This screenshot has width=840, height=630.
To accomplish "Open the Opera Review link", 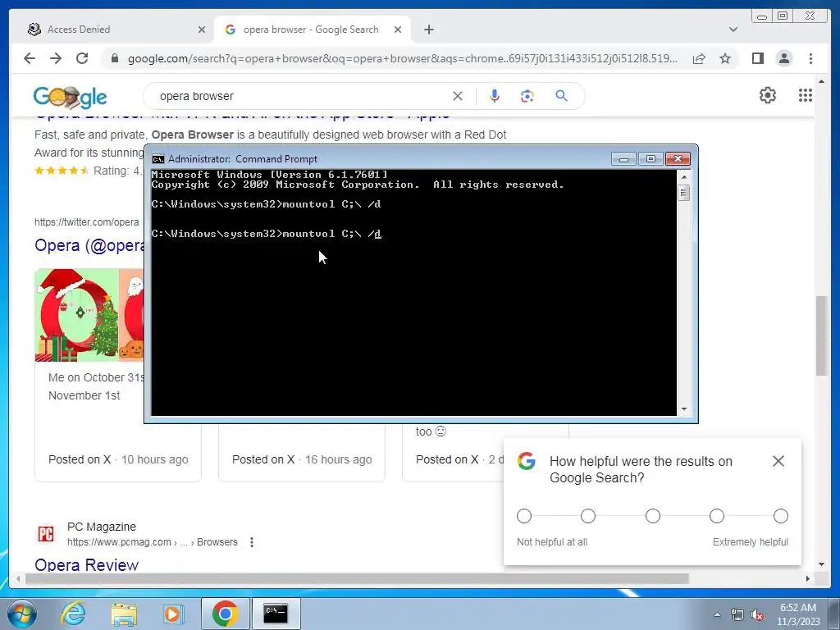I will (x=86, y=564).
